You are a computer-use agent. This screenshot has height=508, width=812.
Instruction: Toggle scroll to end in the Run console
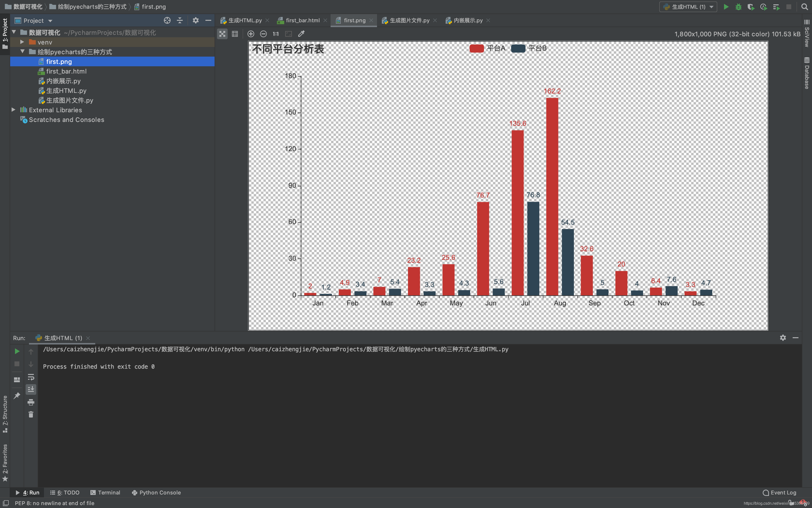(31, 389)
